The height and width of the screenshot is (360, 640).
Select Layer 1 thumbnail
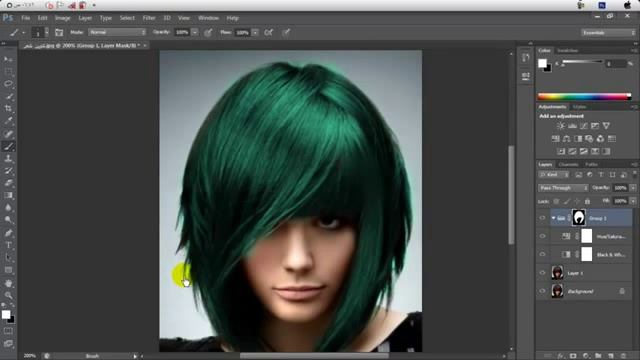point(557,273)
